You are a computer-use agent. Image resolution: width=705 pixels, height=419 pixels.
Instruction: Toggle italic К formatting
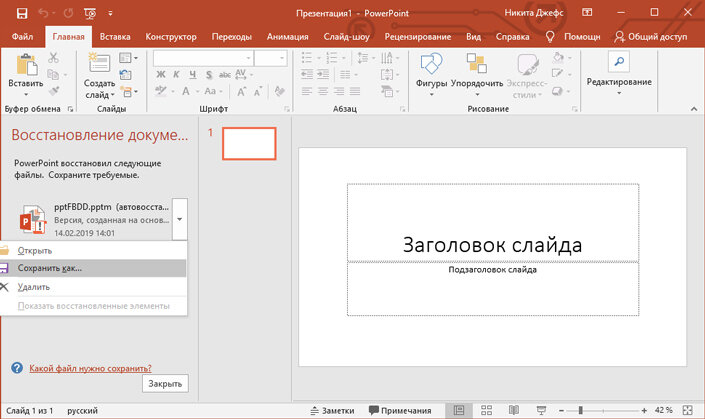(176, 75)
